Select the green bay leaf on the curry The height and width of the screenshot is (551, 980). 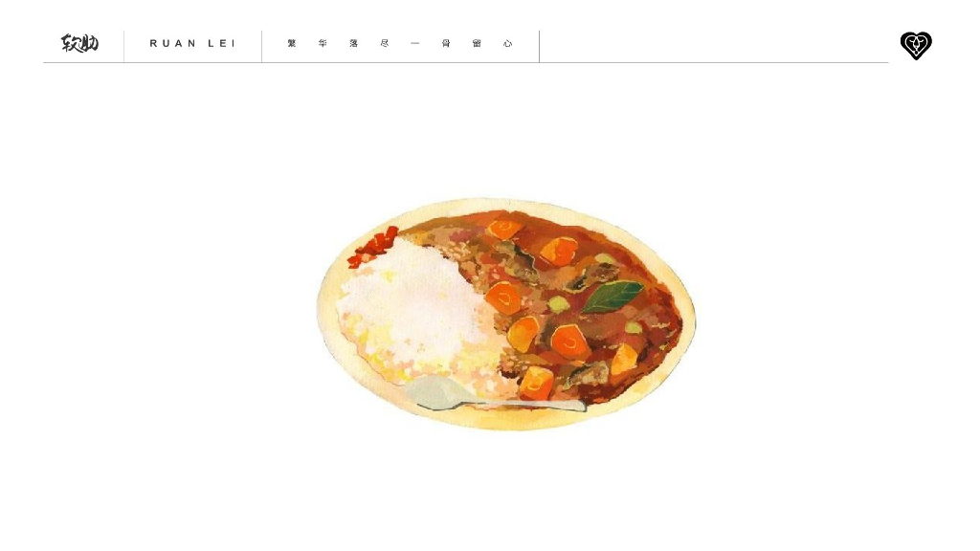point(612,297)
